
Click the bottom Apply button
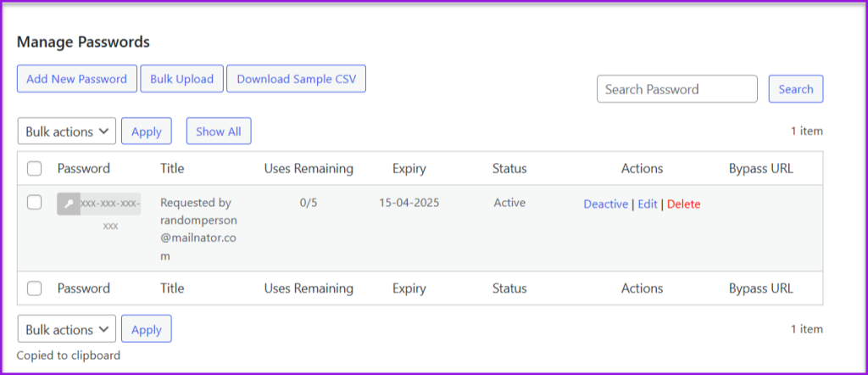[147, 329]
